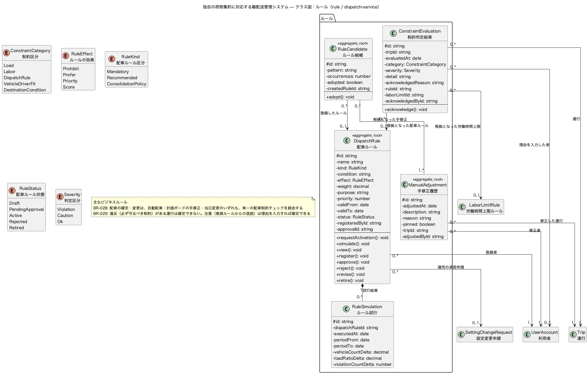The height and width of the screenshot is (374, 588).
Task: Click the 修正した運行 association label
Action: 551,221
